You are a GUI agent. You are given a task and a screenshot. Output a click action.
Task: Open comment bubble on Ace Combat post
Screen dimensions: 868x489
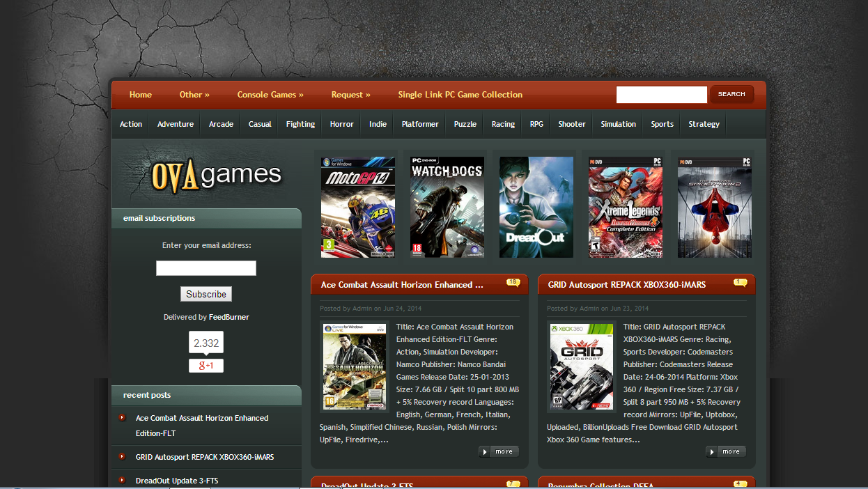(x=513, y=282)
